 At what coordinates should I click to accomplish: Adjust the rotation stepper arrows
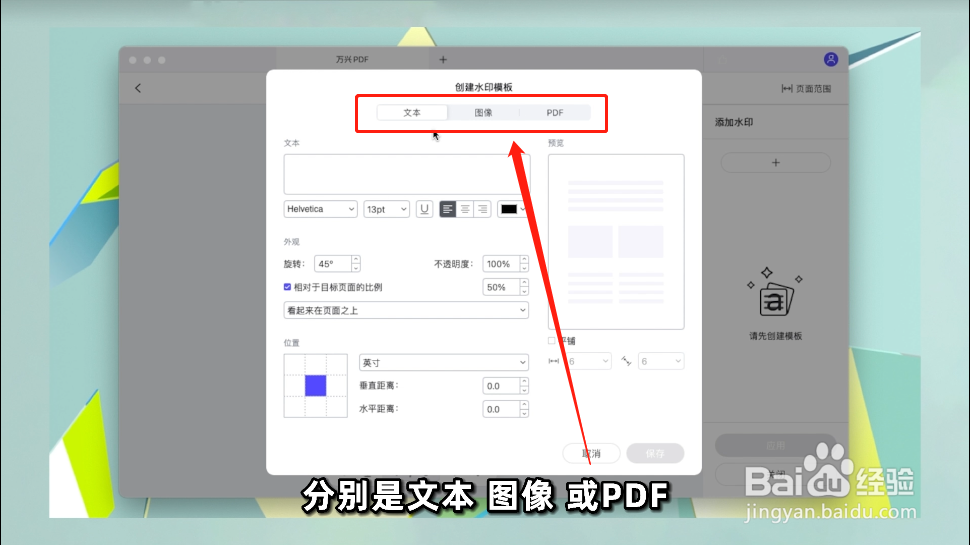(x=356, y=264)
